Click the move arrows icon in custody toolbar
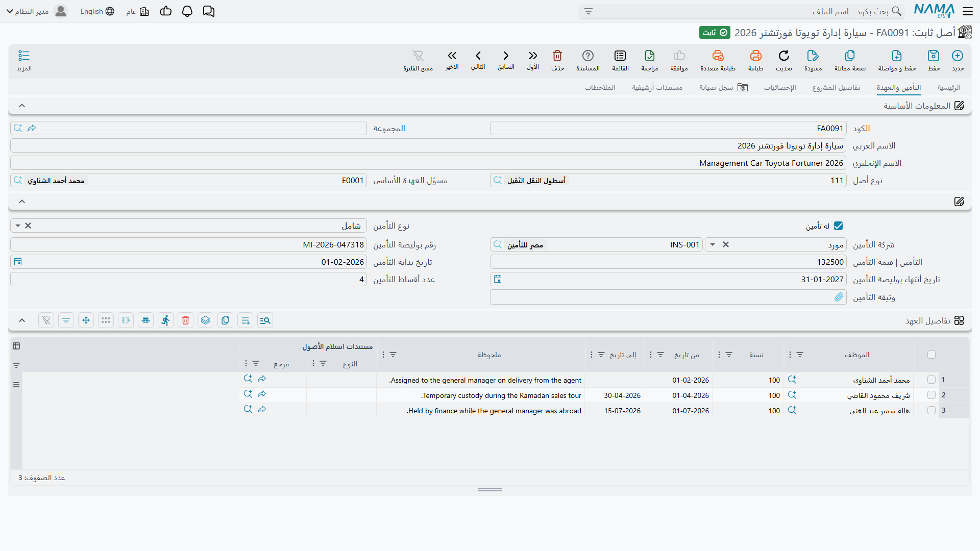This screenshot has height=551, width=980. pyautogui.click(x=86, y=320)
